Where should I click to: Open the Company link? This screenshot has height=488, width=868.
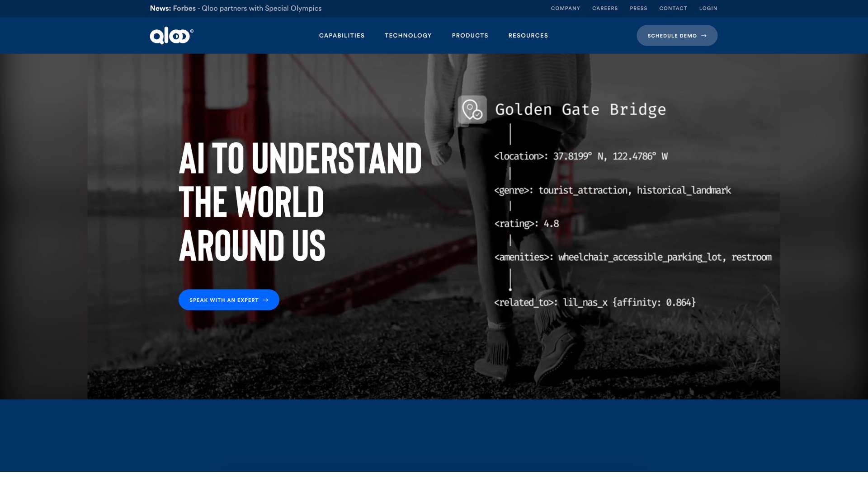[x=565, y=9]
